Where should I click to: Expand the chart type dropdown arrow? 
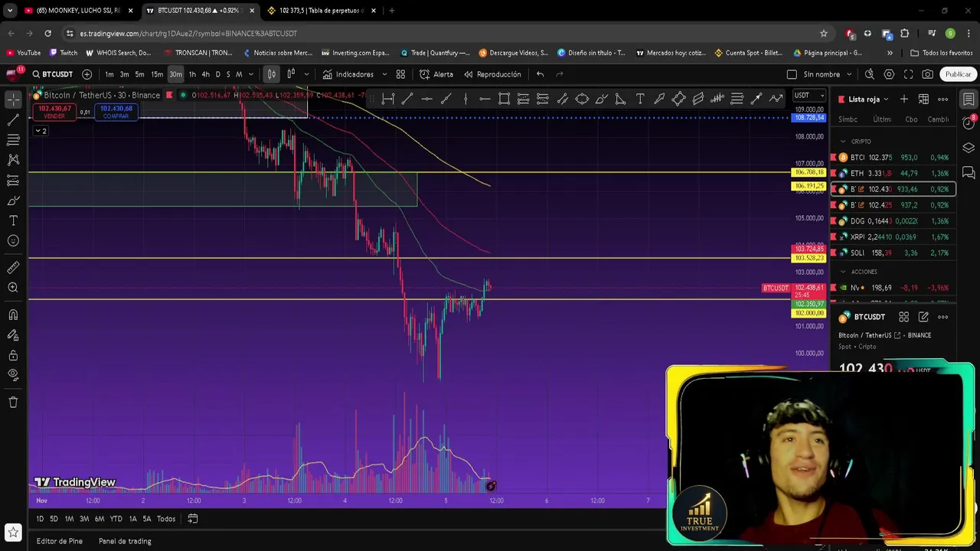(306, 74)
